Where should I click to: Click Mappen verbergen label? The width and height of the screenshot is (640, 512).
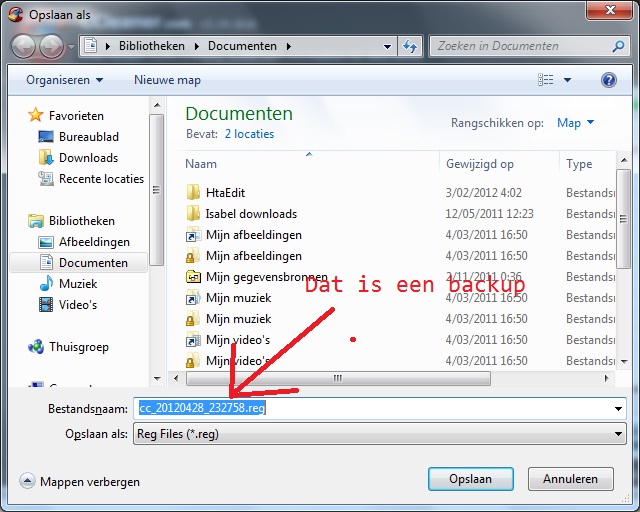[x=90, y=482]
